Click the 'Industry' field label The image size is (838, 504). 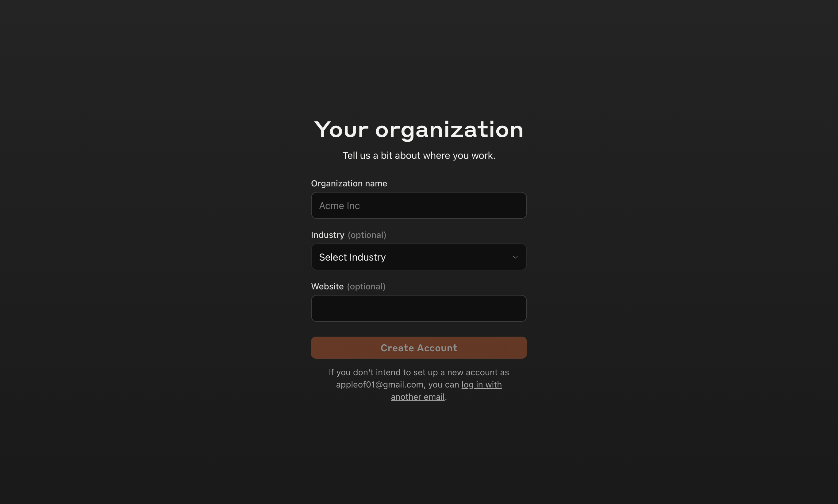(327, 235)
